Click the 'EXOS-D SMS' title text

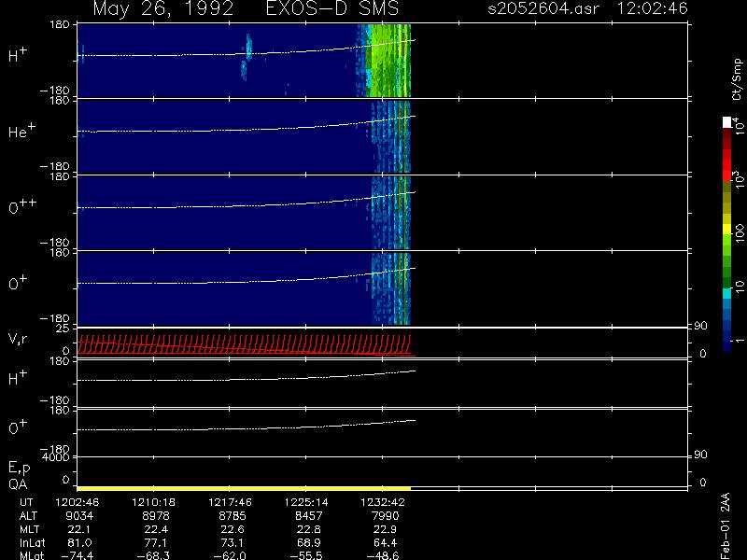tap(332, 8)
